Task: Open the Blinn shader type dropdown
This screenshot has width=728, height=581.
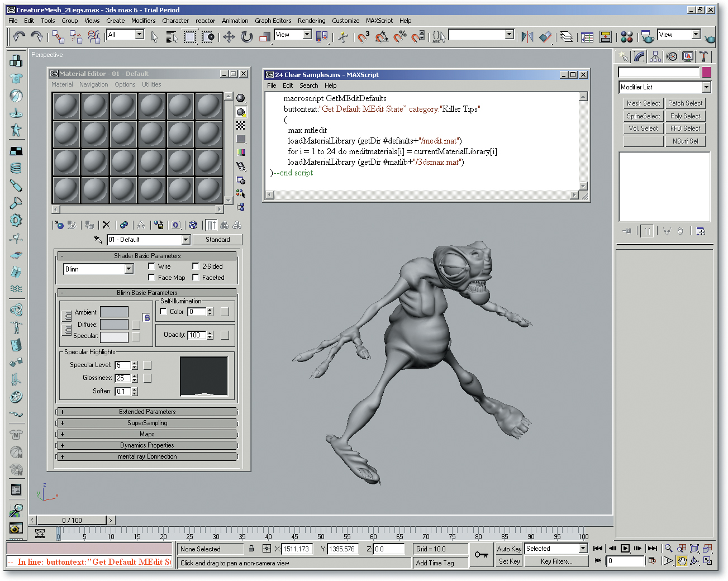Action: (129, 269)
